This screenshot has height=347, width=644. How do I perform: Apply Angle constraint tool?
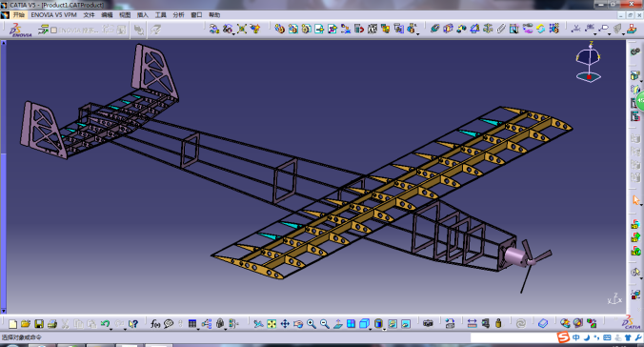[474, 29]
